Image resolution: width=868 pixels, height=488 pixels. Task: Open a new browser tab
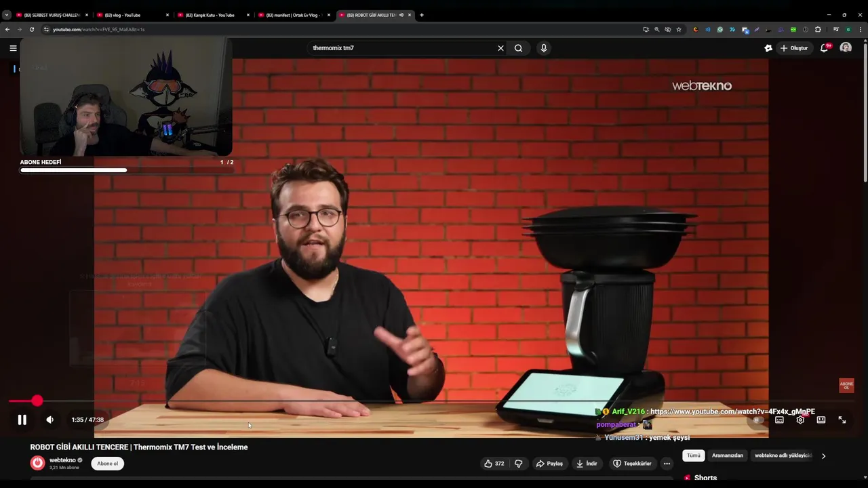pyautogui.click(x=421, y=15)
